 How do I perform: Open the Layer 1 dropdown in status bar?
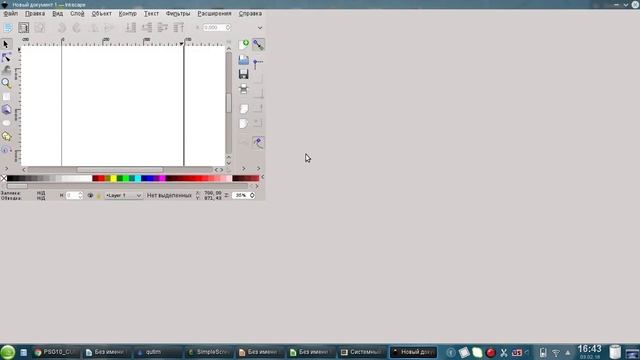point(123,196)
